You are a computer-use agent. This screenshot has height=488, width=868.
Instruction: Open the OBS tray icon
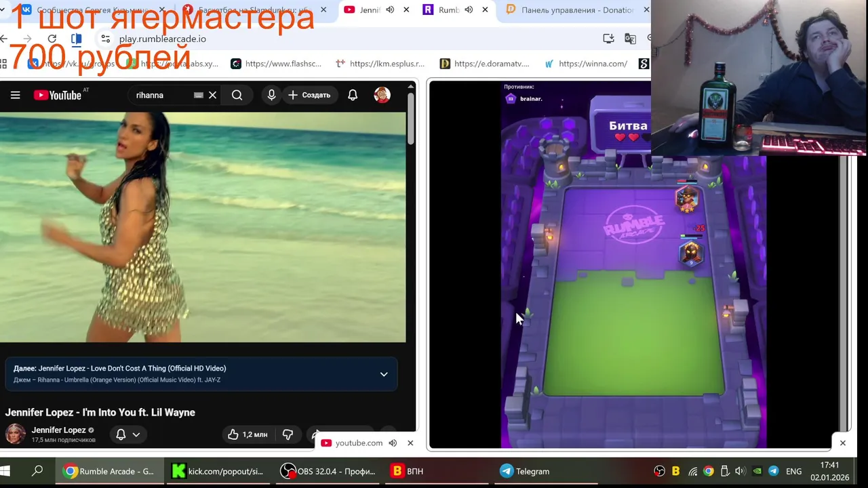coord(660,471)
